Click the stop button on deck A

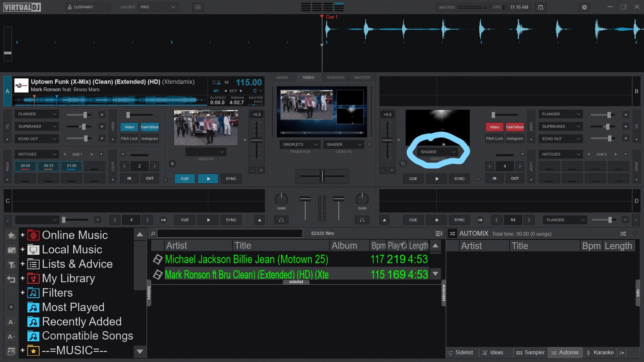click(x=172, y=164)
